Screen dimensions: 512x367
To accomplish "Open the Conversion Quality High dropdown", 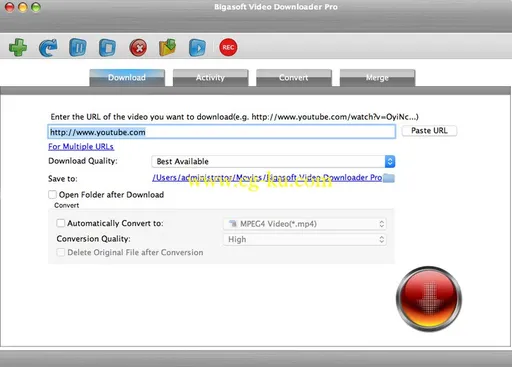I will point(305,239).
